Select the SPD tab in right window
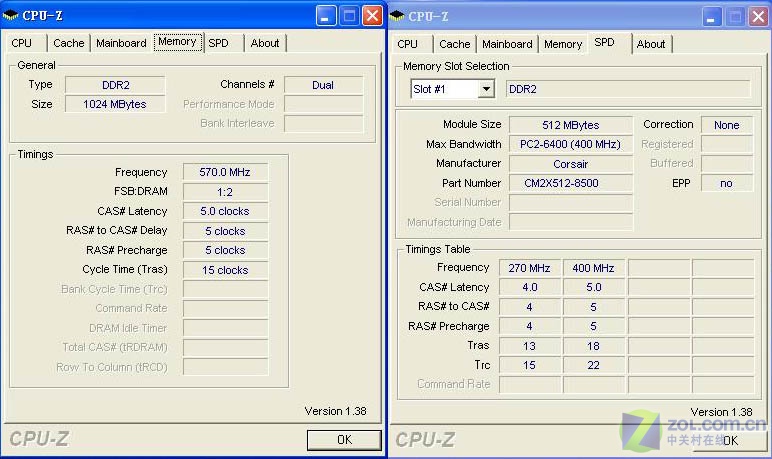 [605, 43]
